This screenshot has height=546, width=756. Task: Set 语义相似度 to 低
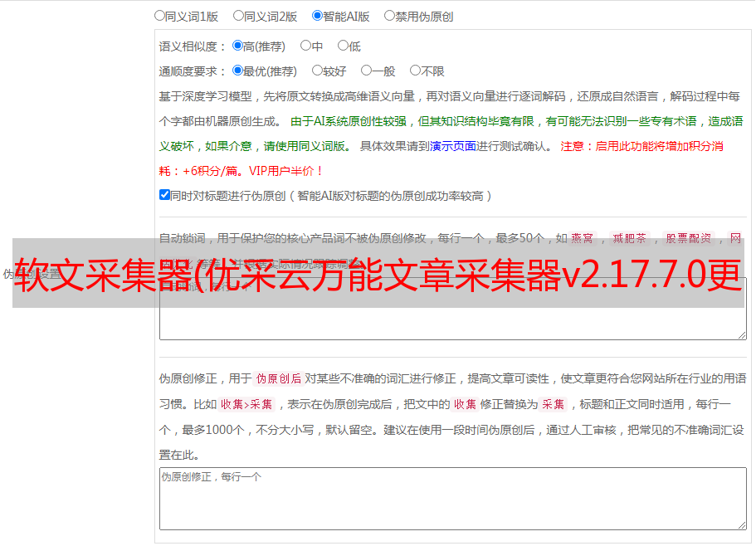(343, 46)
